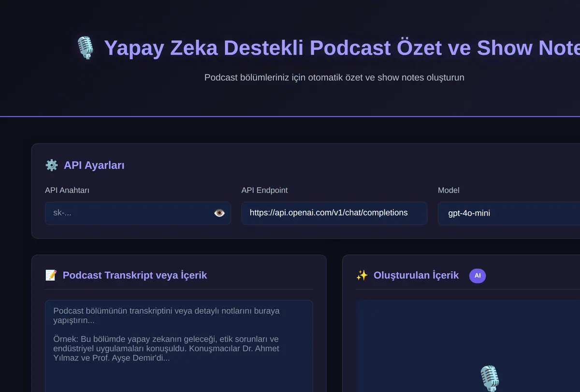Click the sparkles icon beside Oluşturulan İçerik

(x=362, y=276)
